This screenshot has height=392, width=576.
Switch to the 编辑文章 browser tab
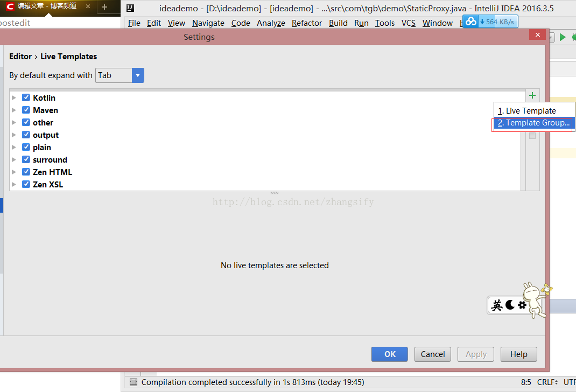pyautogui.click(x=47, y=6)
